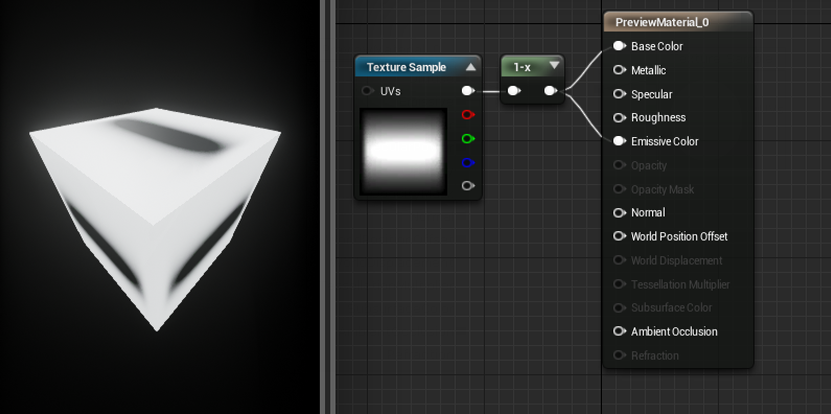Image resolution: width=831 pixels, height=414 pixels.
Task: Click the Texture Sample RGB output pin
Action: coord(468,91)
